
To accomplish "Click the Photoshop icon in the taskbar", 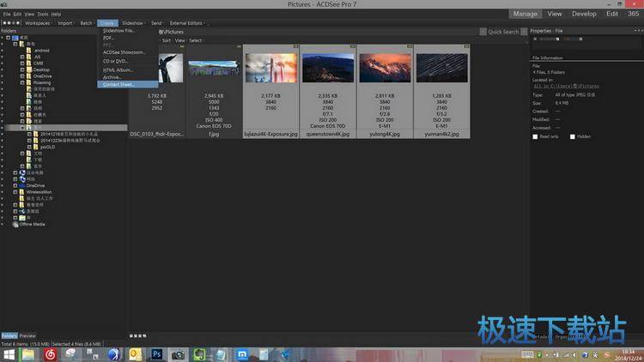I will click(157, 353).
